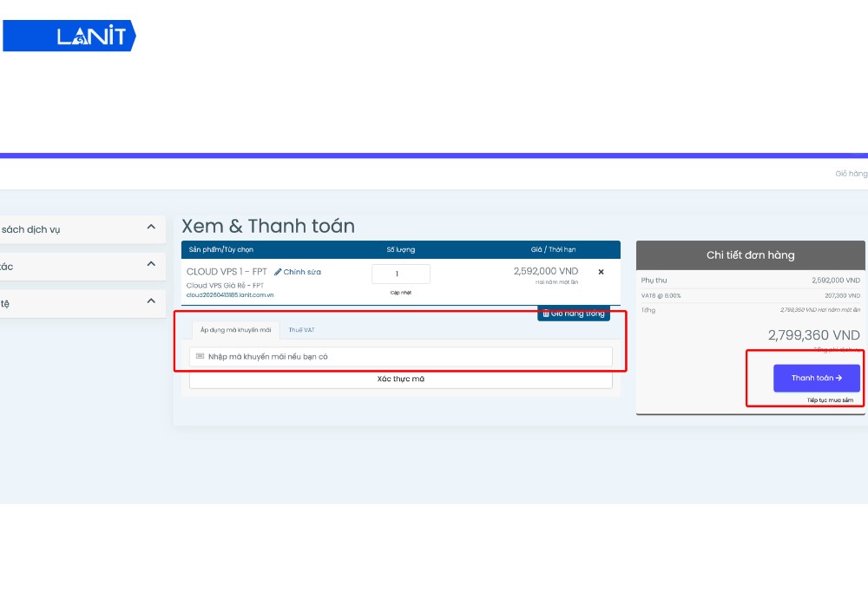Click the LANIT logo
The height and width of the screenshot is (608, 868).
click(x=69, y=36)
